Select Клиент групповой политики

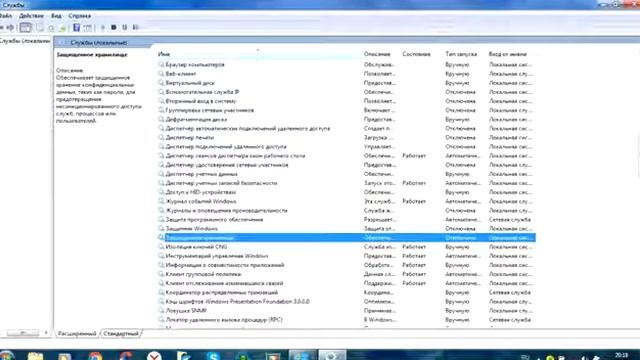tap(346, 274)
